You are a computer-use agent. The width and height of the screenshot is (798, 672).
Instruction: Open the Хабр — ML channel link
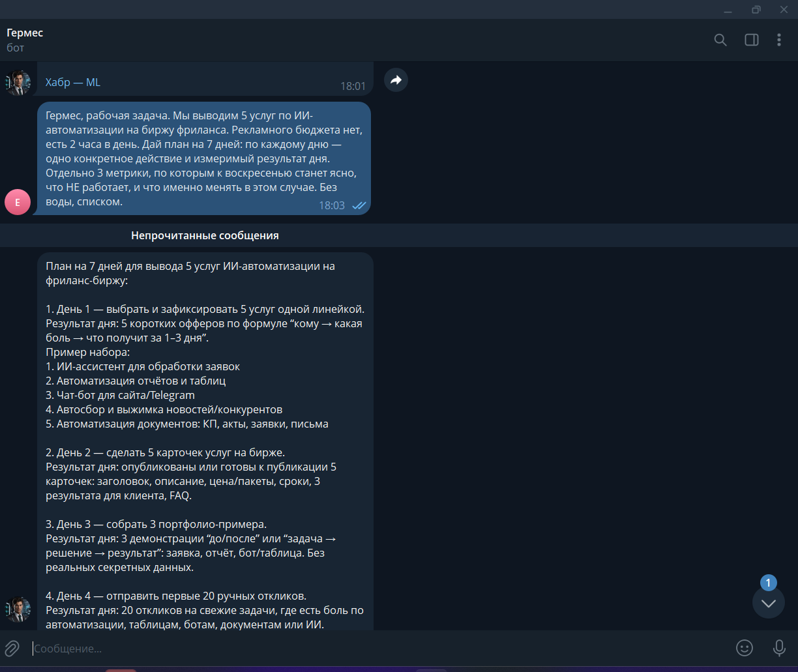(x=73, y=82)
